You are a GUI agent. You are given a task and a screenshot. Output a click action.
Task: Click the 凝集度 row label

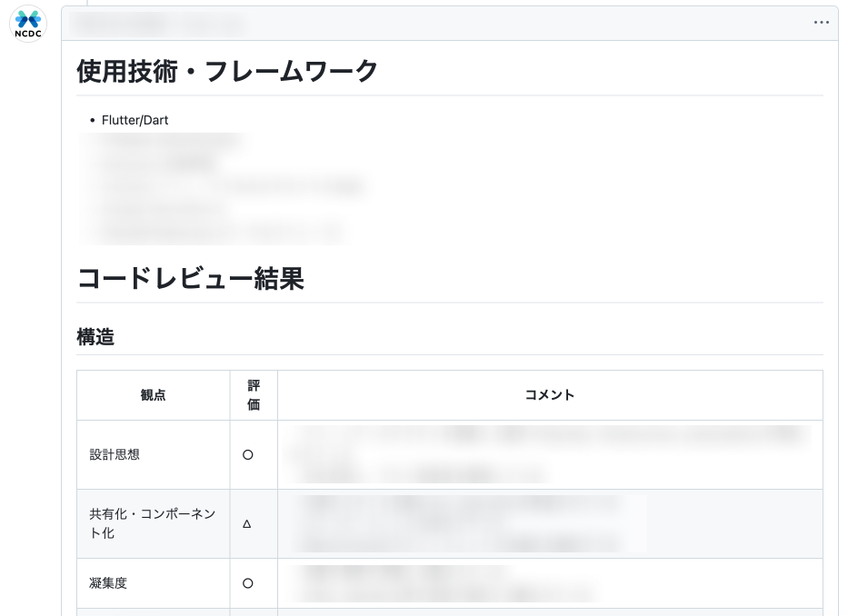tap(108, 583)
